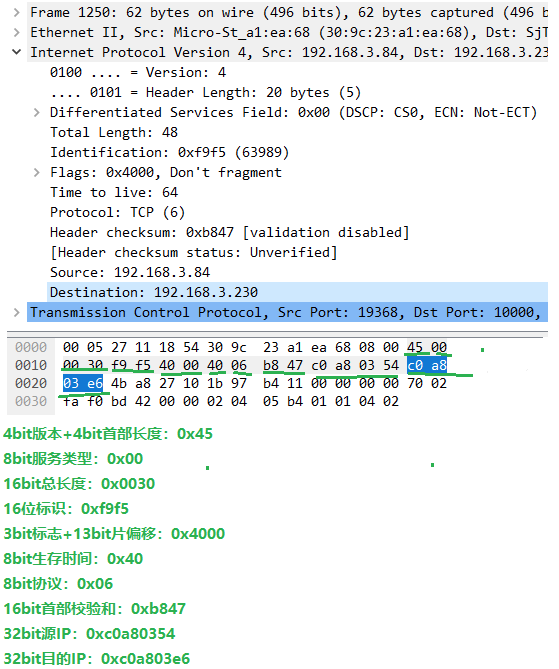Screen dimensions: 559x669
Task: Select the Protocol: TCP (6) row
Action: [x=297, y=212]
